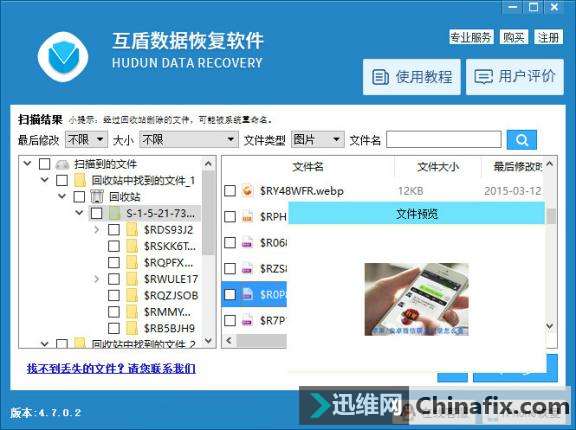Image resolution: width=576 pixels, height=430 pixels.
Task: Click the recycle bin icon in tree
Action: click(97, 197)
